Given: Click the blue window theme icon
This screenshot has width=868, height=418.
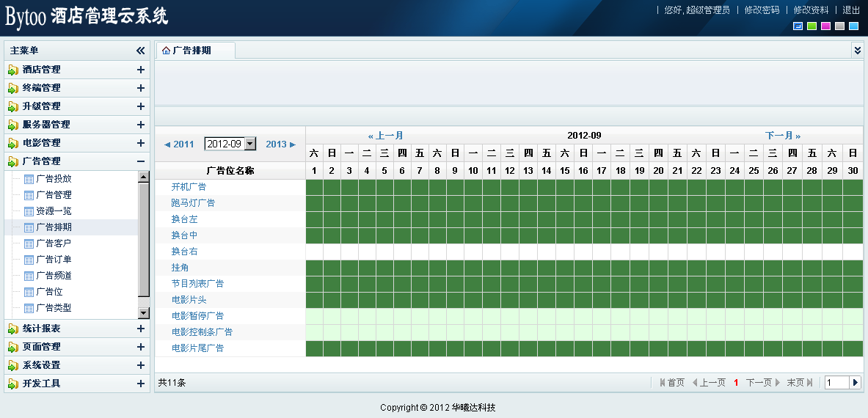Looking at the screenshot, I should (798, 26).
